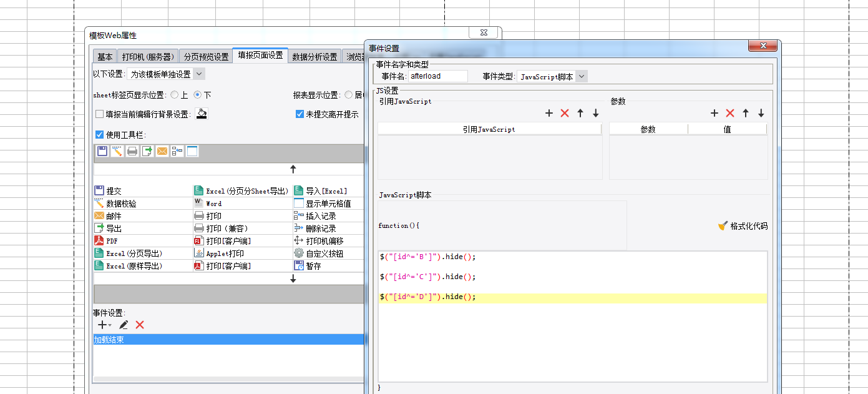Select the 导出 item in button list

[x=108, y=229]
